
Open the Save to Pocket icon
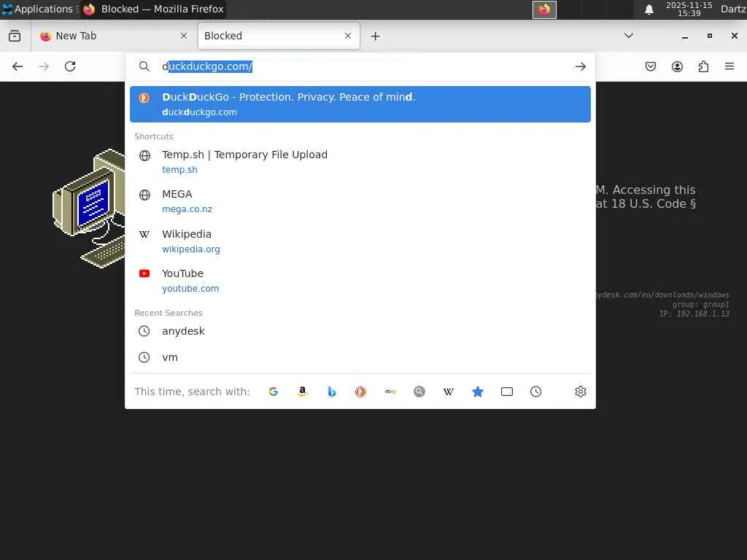(x=651, y=66)
